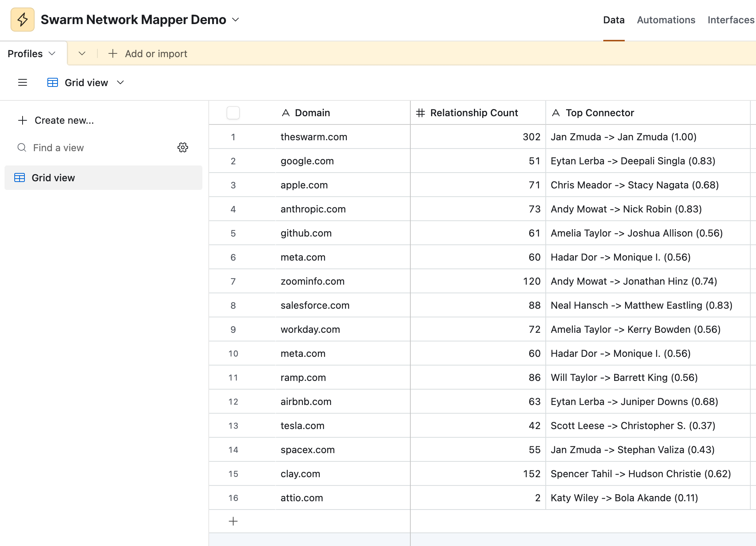Click the sidebar Grid view table icon

tap(20, 178)
